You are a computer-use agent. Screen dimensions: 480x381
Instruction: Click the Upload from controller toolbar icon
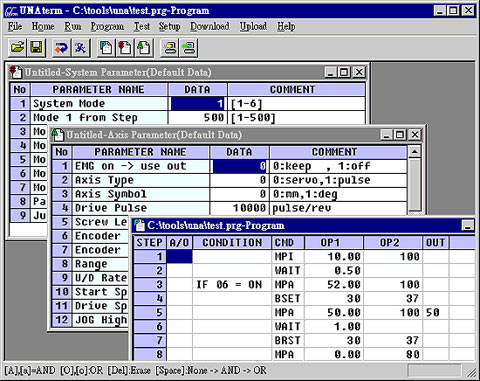pos(188,47)
